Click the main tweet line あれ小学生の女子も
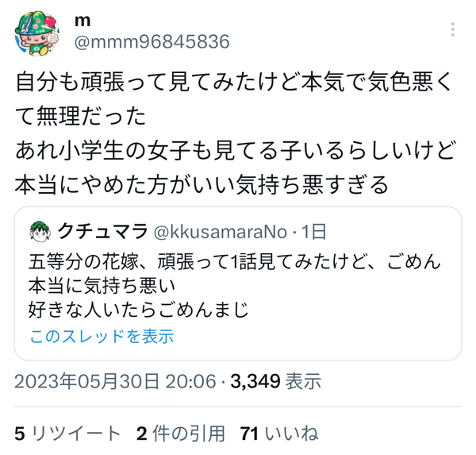 [236, 150]
